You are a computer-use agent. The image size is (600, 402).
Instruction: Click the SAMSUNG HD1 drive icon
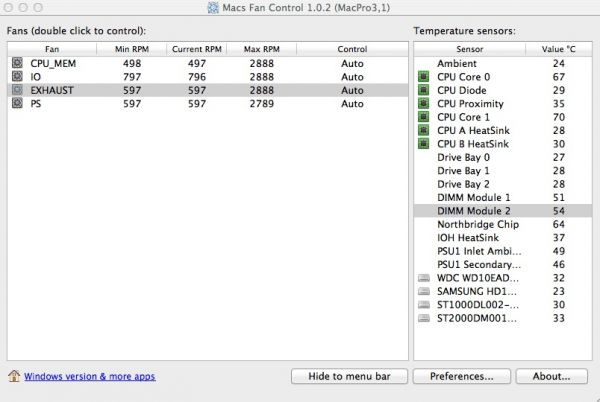[x=424, y=291]
